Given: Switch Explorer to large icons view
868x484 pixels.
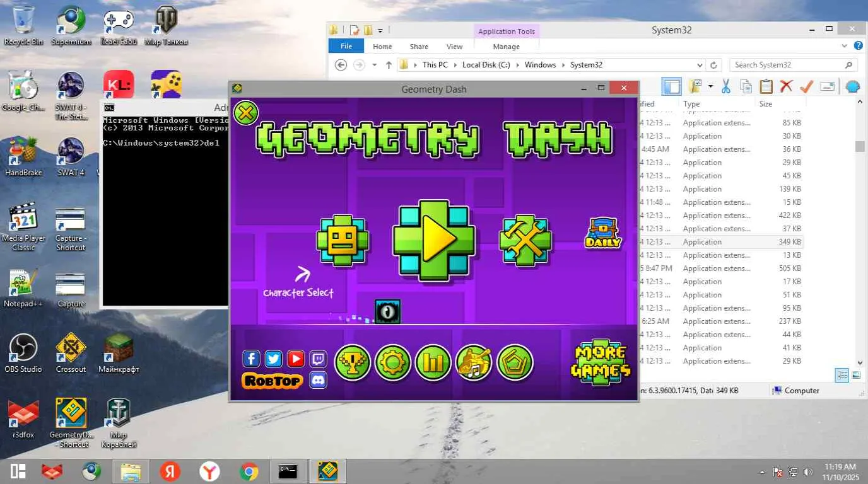Looking at the screenshot, I should (x=856, y=376).
